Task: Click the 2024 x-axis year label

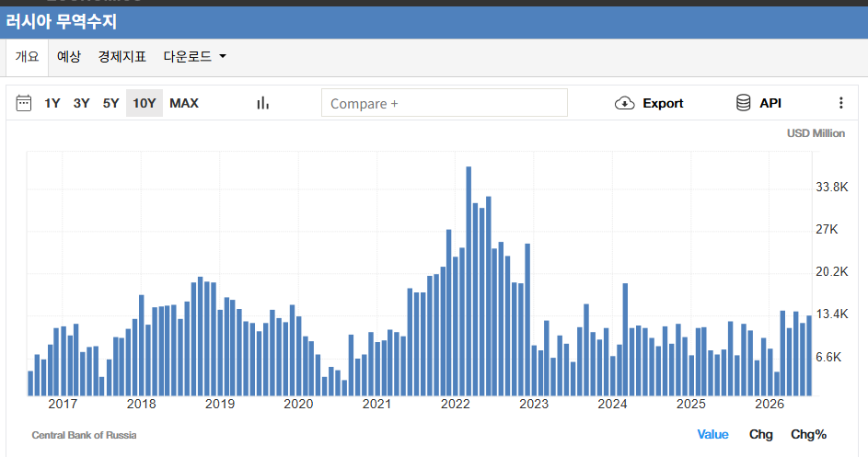Action: [x=612, y=404]
